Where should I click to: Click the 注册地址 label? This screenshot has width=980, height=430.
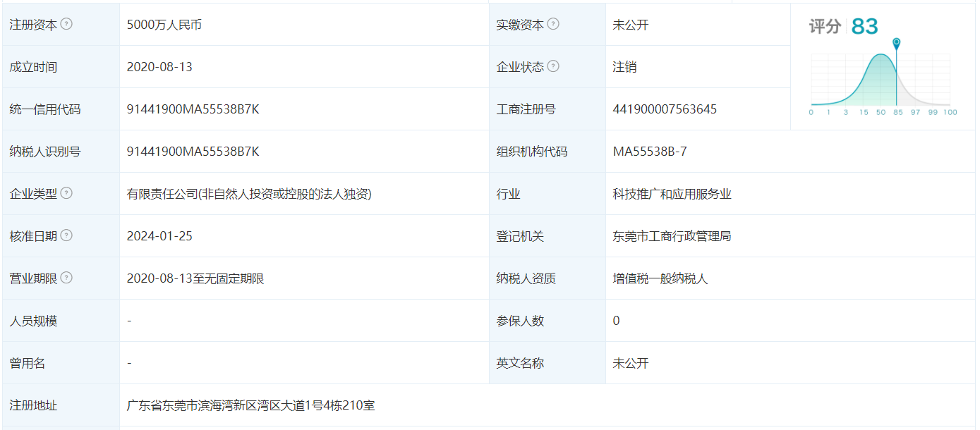pos(33,405)
